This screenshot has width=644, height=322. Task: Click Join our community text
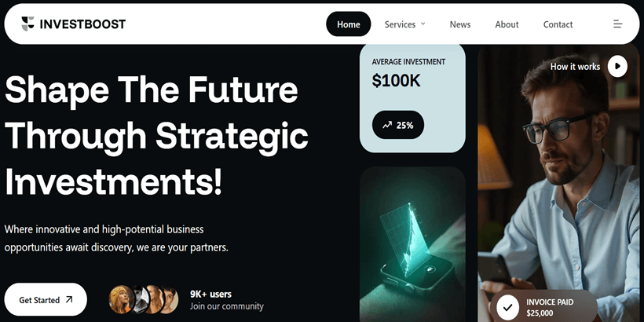[x=227, y=306]
